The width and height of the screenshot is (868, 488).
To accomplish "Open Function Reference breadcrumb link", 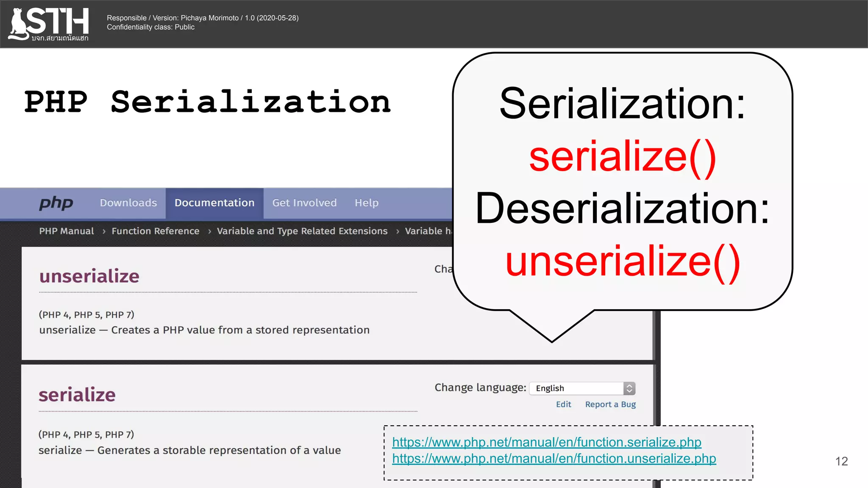I will [156, 231].
